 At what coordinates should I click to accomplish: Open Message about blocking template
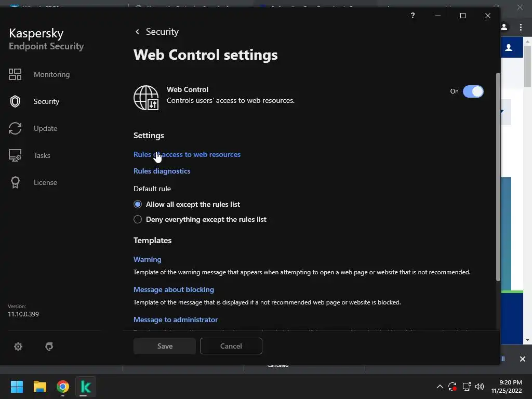(x=174, y=289)
